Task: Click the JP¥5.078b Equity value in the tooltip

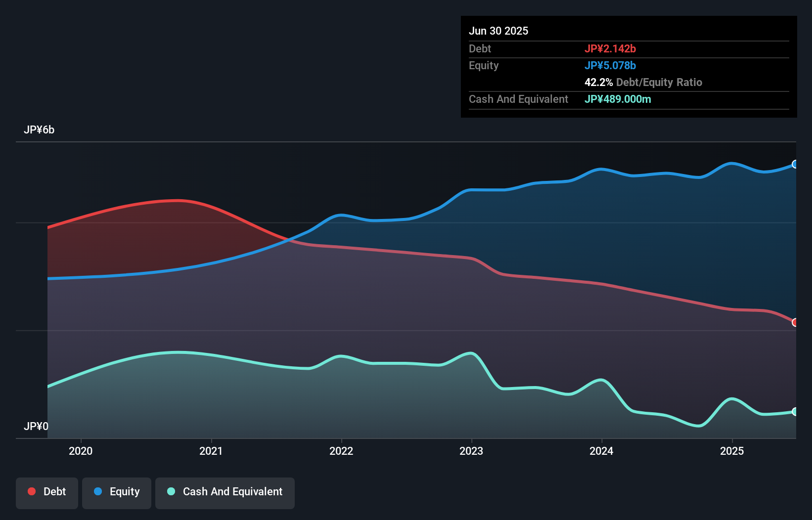Action: (611, 65)
